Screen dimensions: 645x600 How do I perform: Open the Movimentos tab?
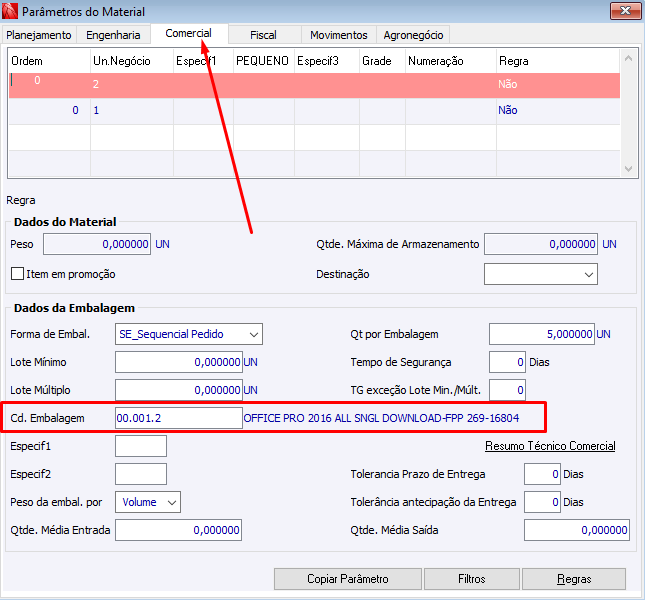click(x=339, y=35)
